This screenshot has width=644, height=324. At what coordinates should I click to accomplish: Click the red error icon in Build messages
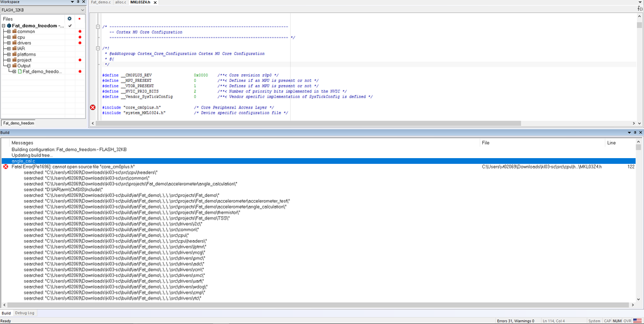click(x=6, y=167)
